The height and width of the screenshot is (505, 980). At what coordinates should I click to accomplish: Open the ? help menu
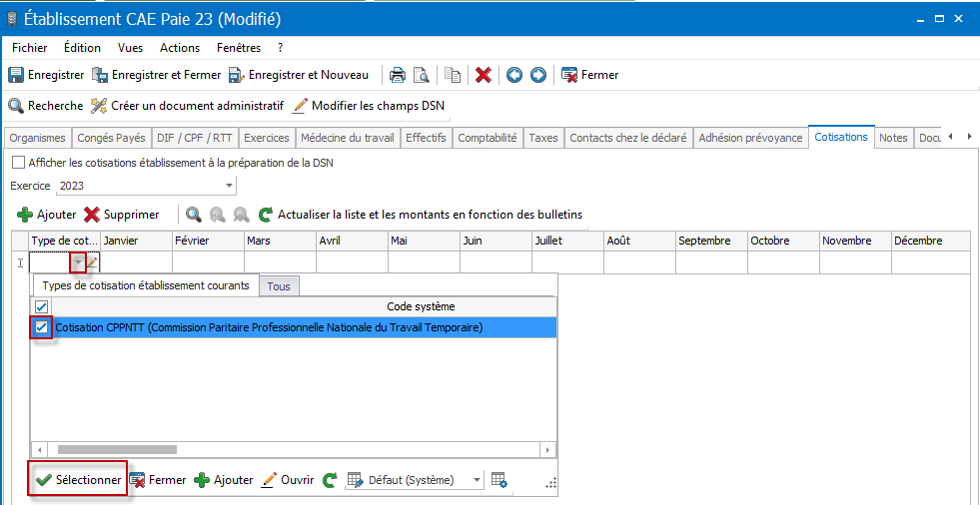point(281,48)
